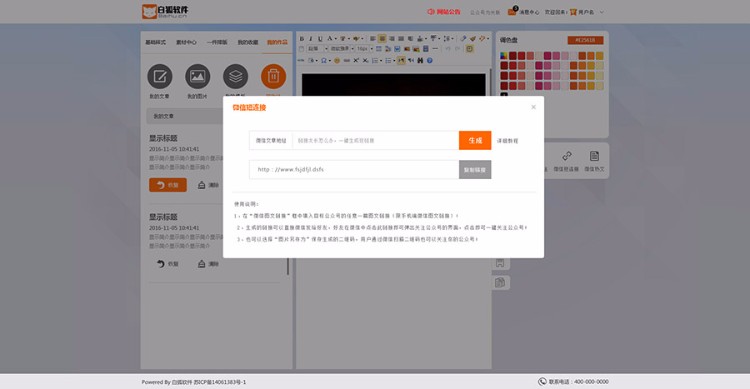Toggle Bold in the editor toolbar
Image resolution: width=750 pixels, height=389 pixels.
pos(301,39)
